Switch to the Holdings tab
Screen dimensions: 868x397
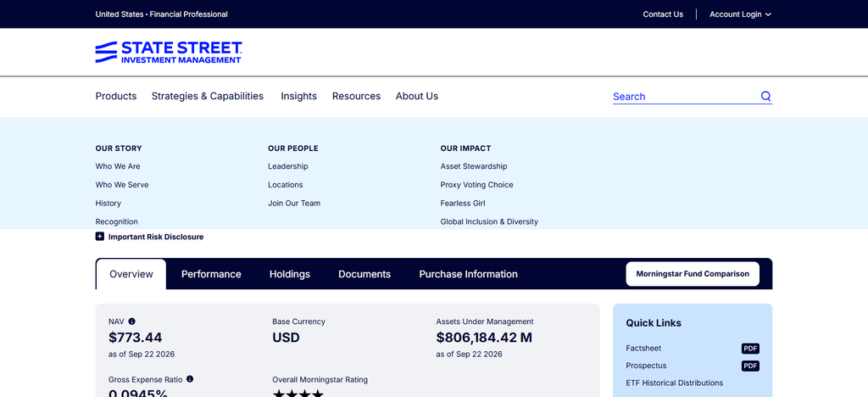pyautogui.click(x=290, y=274)
